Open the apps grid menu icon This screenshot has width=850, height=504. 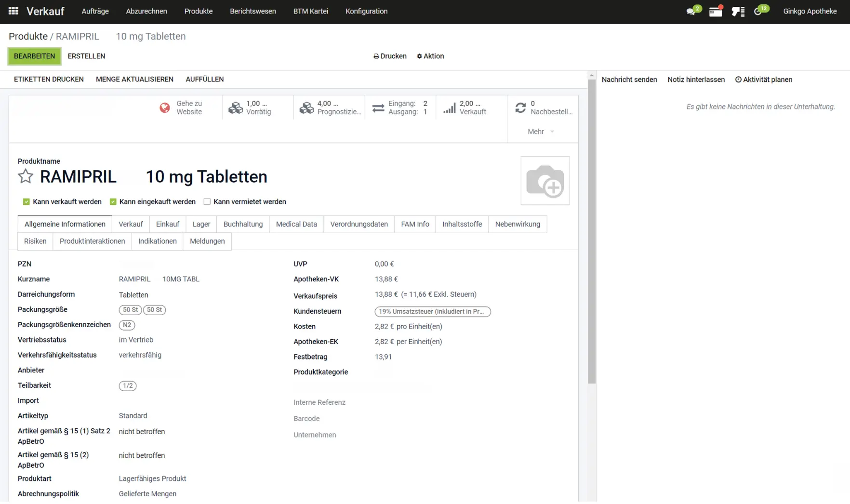point(13,11)
